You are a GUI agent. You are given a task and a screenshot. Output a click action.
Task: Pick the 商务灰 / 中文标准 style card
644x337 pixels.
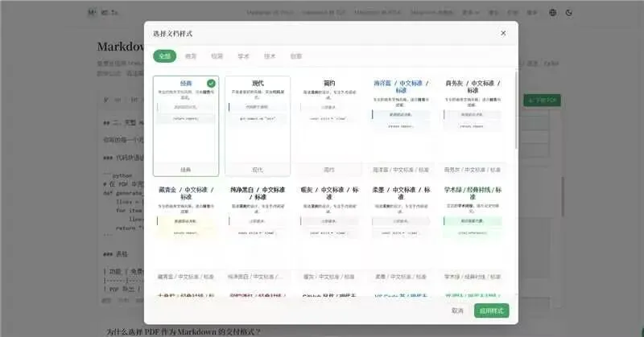click(473, 126)
